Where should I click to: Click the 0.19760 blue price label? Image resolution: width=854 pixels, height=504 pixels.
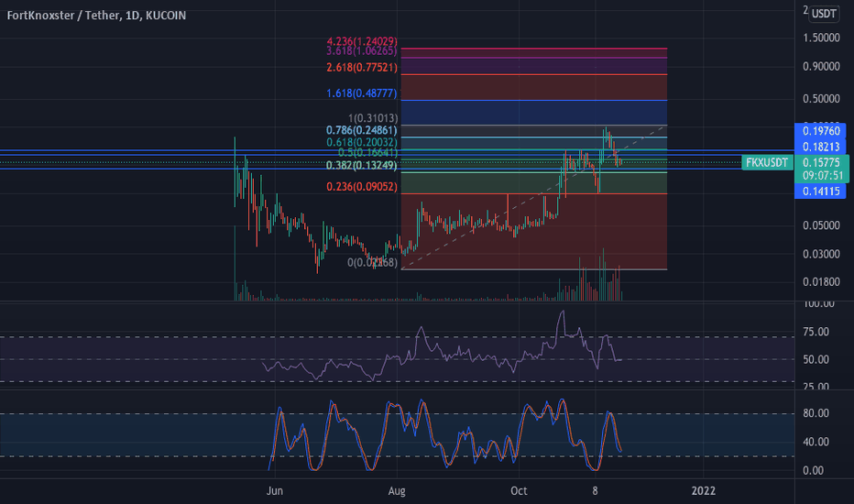click(821, 131)
